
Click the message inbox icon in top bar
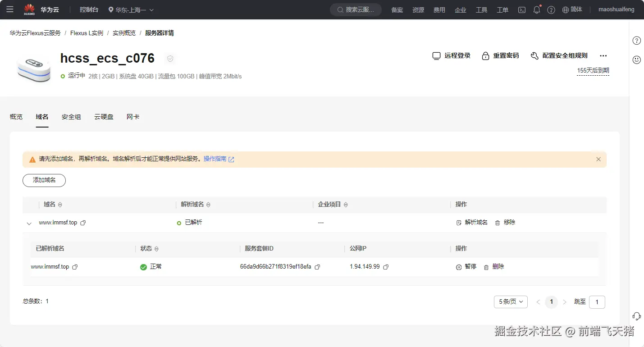click(x=521, y=9)
